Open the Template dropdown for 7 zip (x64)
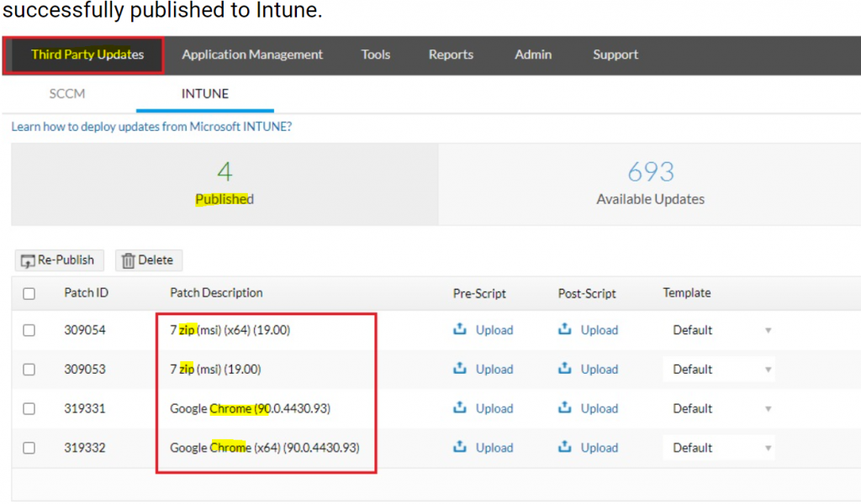The width and height of the screenshot is (861, 504). (x=720, y=330)
